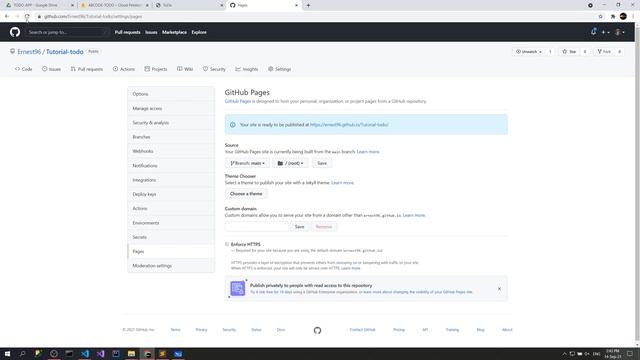
Task: Open Learn more link under Theme Chooser
Action: [342, 183]
